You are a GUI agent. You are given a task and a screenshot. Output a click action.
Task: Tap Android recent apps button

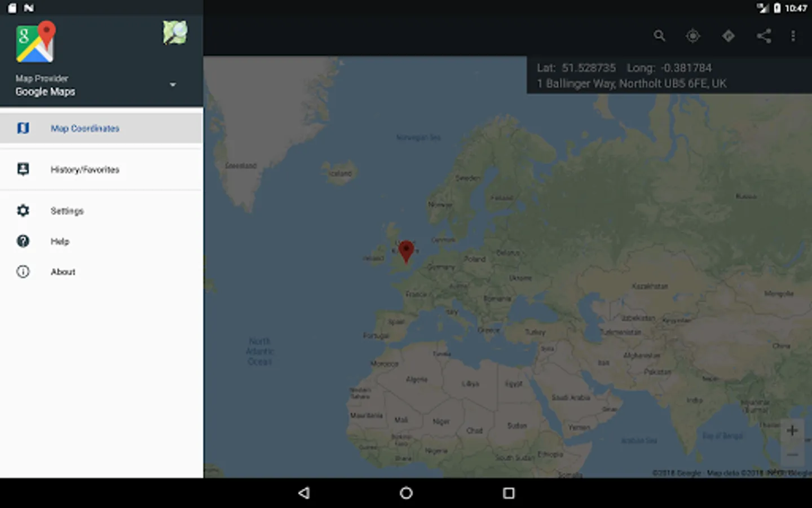[x=509, y=493]
